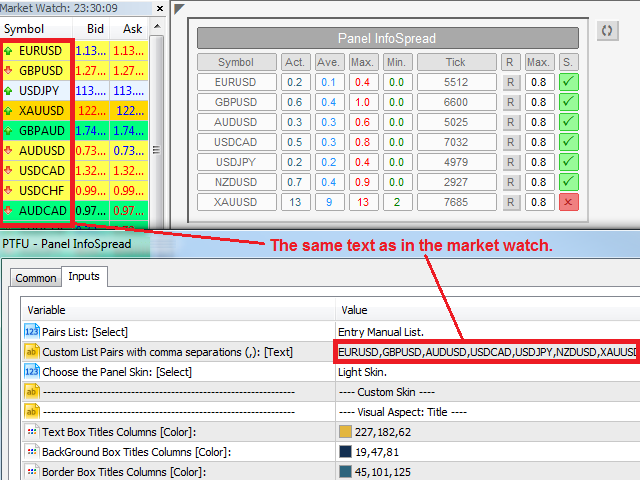The height and width of the screenshot is (480, 640).
Task: Toggle the red X status for XAUUSD
Action: pyautogui.click(x=568, y=202)
